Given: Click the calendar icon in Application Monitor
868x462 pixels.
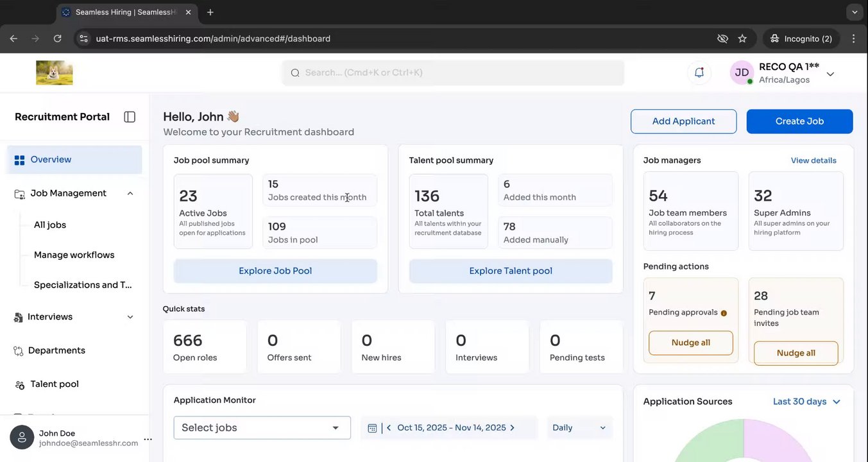Looking at the screenshot, I should point(372,428).
